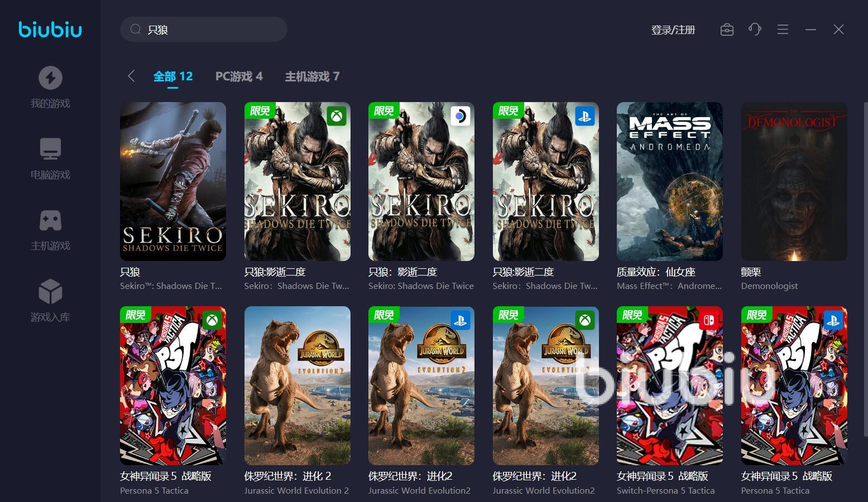Click the PlayStation badge on the Sekiro cover
The image size is (868, 502).
(585, 116)
